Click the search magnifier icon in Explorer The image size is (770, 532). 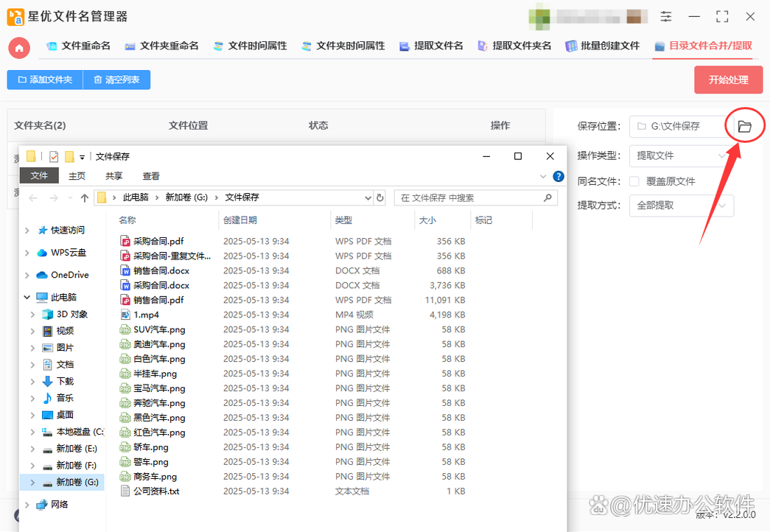[x=547, y=197]
